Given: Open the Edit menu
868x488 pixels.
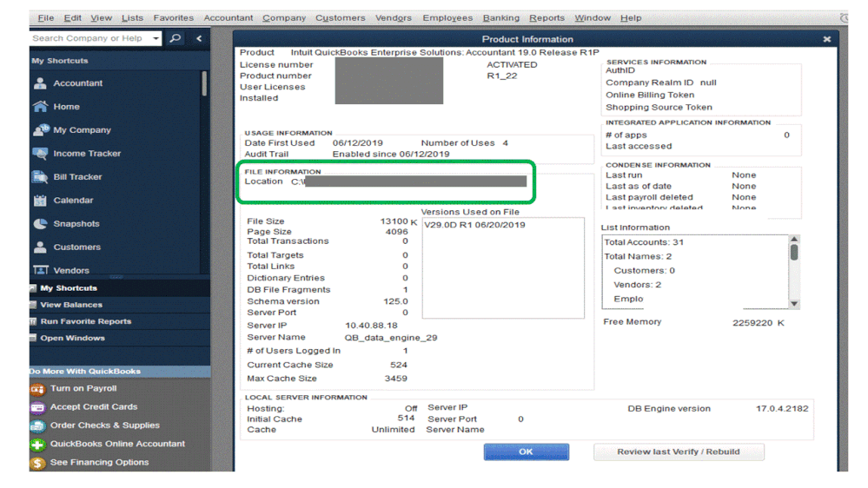Looking at the screenshot, I should (72, 17).
